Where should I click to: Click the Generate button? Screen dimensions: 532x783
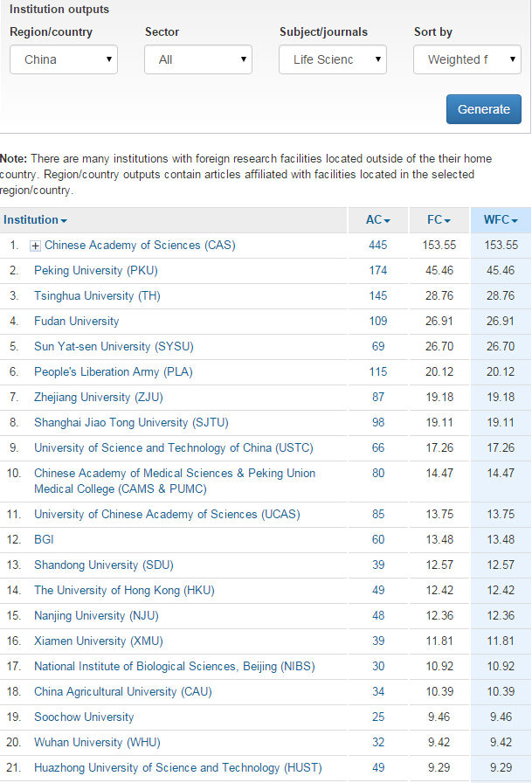(x=483, y=109)
